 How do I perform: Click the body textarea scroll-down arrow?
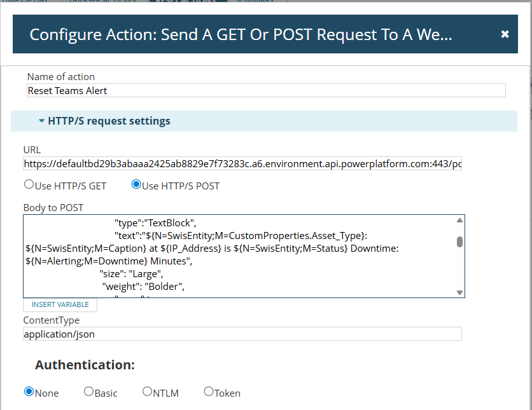459,292
